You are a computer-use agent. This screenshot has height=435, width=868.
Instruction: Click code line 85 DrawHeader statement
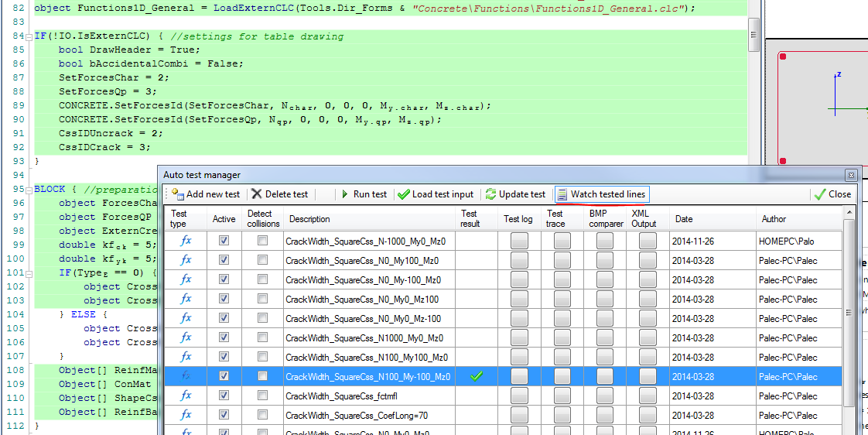[x=129, y=50]
